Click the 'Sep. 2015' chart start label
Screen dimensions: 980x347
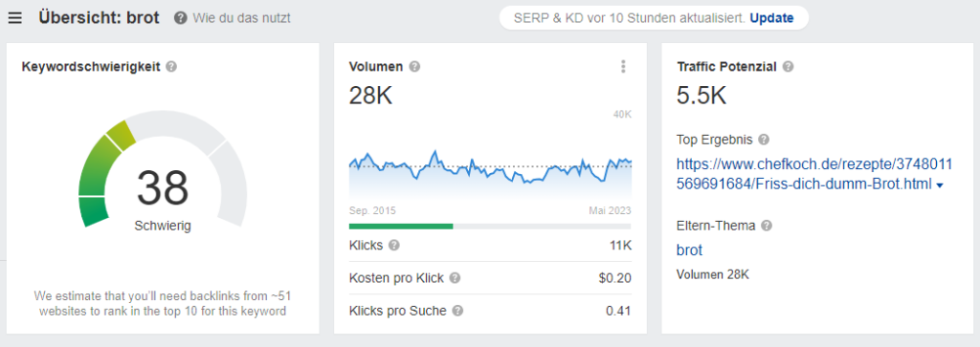point(372,210)
